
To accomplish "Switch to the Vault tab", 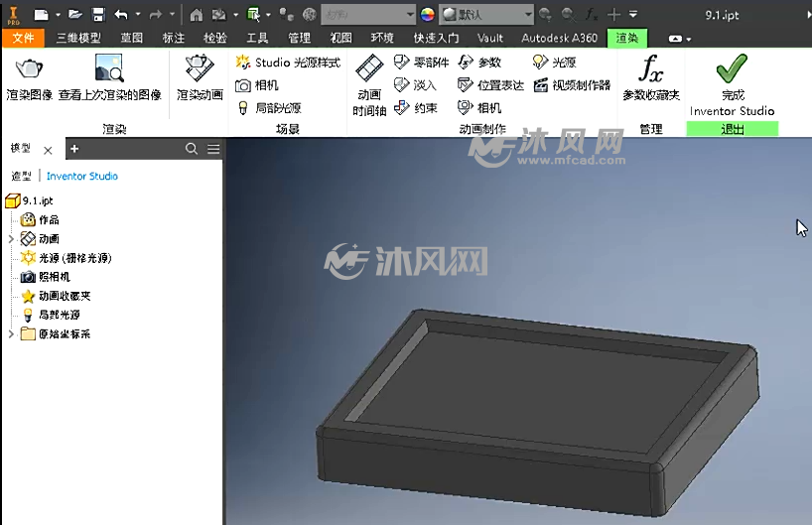I will (x=490, y=38).
